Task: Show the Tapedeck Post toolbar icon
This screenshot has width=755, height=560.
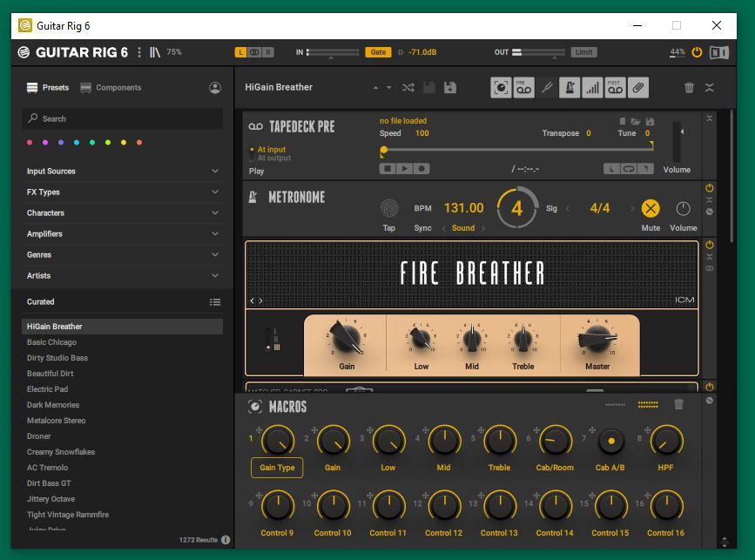Action: tap(616, 88)
